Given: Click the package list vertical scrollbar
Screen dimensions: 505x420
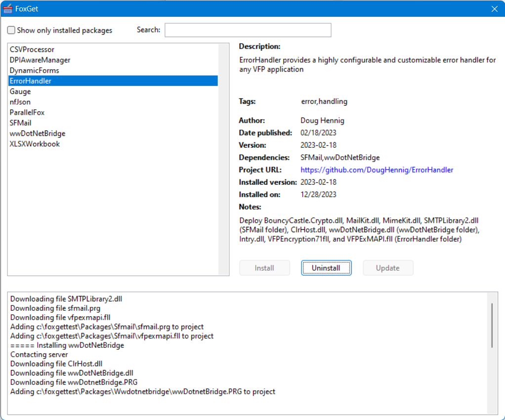Looking at the screenshot, I should click(223, 160).
